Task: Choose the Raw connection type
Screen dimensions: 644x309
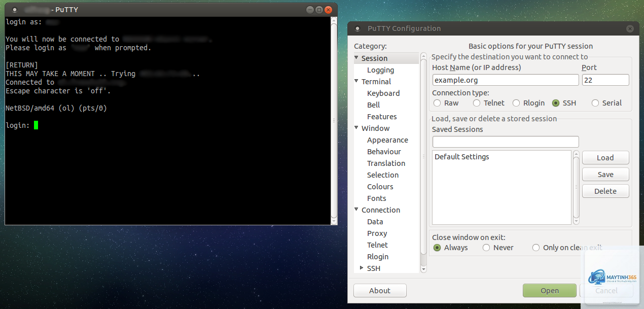Action: tap(446, 103)
